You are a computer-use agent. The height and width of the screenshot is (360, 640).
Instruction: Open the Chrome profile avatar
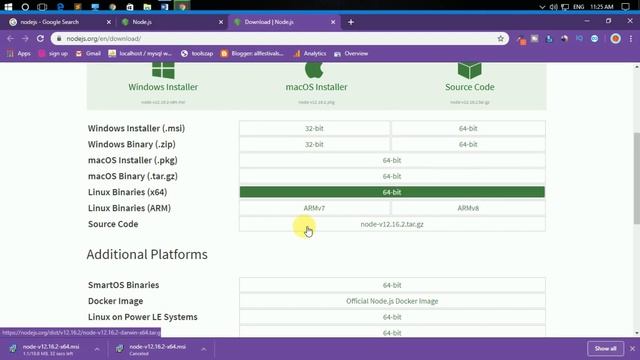[x=616, y=38]
